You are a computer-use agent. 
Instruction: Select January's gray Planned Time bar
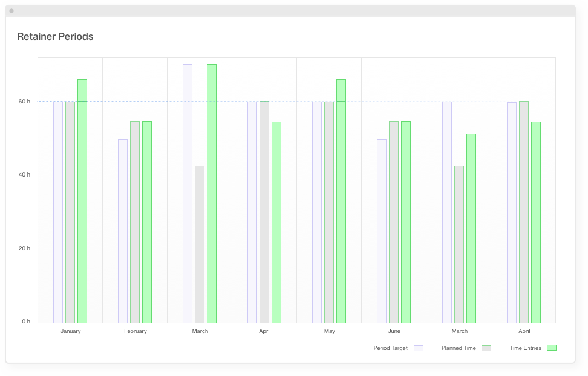coord(70,213)
